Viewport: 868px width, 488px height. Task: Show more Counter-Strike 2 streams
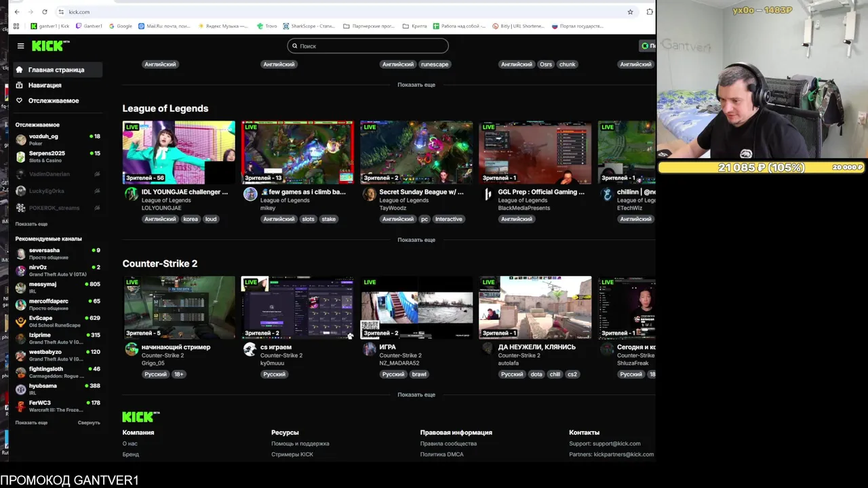pyautogui.click(x=416, y=394)
